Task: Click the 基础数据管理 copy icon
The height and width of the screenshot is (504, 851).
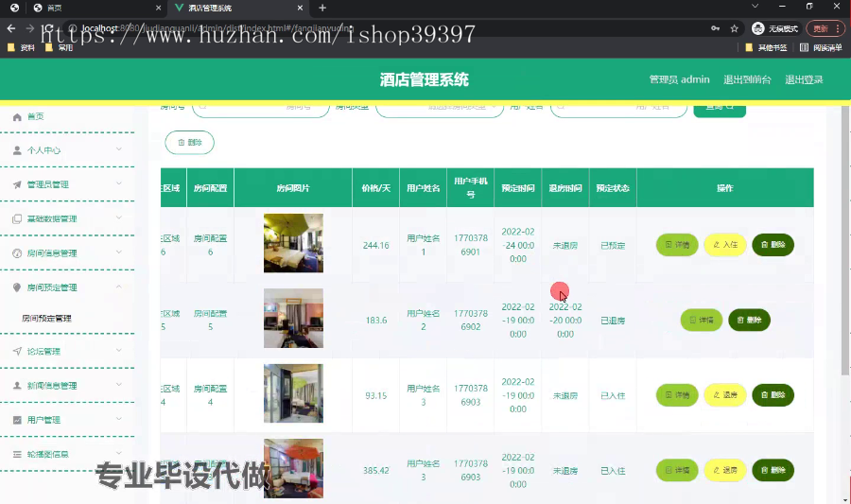Action: pos(17,218)
